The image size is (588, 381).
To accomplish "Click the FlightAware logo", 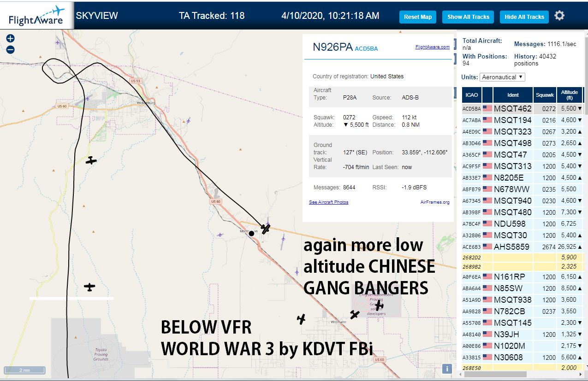I will click(x=36, y=16).
